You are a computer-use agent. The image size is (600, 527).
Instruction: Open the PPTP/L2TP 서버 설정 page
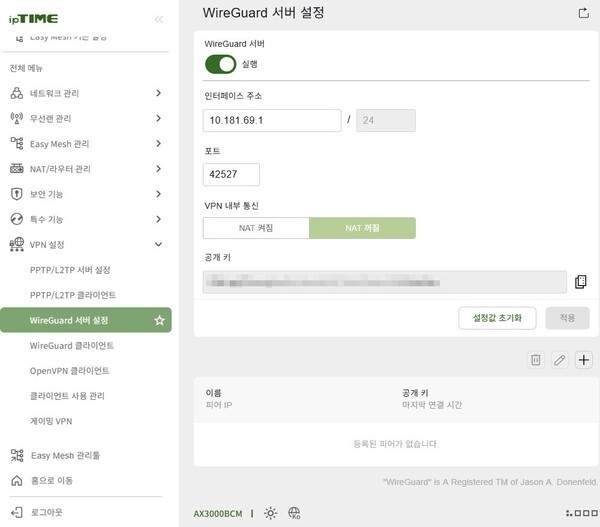70,270
